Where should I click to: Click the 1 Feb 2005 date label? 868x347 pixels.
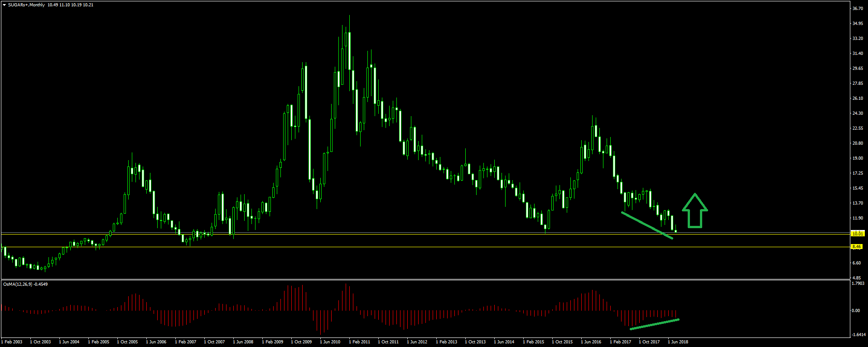pyautogui.click(x=99, y=342)
